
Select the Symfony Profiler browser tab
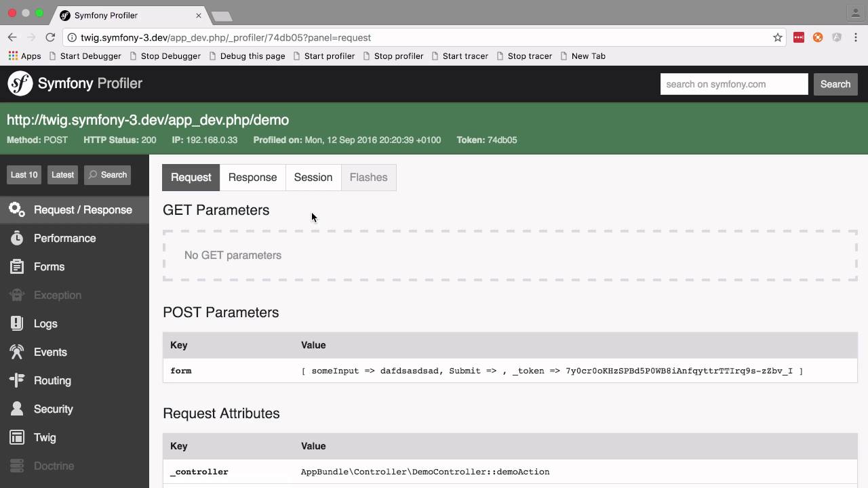tap(130, 15)
